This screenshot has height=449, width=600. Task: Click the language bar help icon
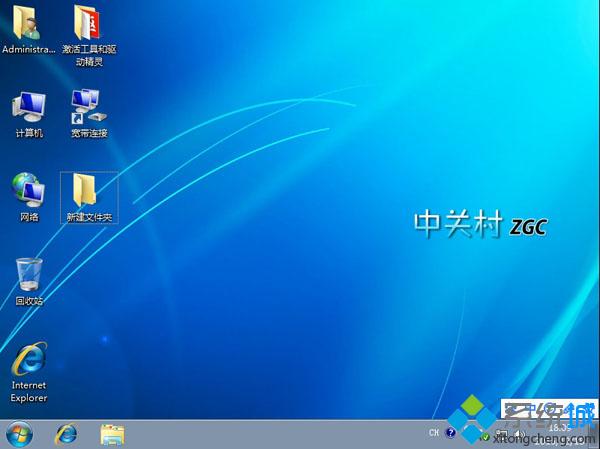pos(451,433)
